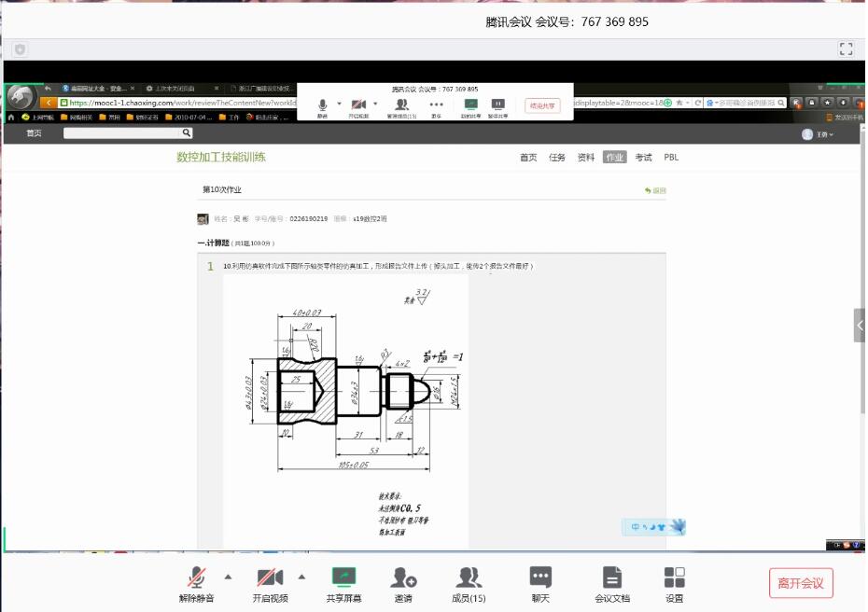
Task: Open the user account dropdown at top right
Action: [818, 134]
